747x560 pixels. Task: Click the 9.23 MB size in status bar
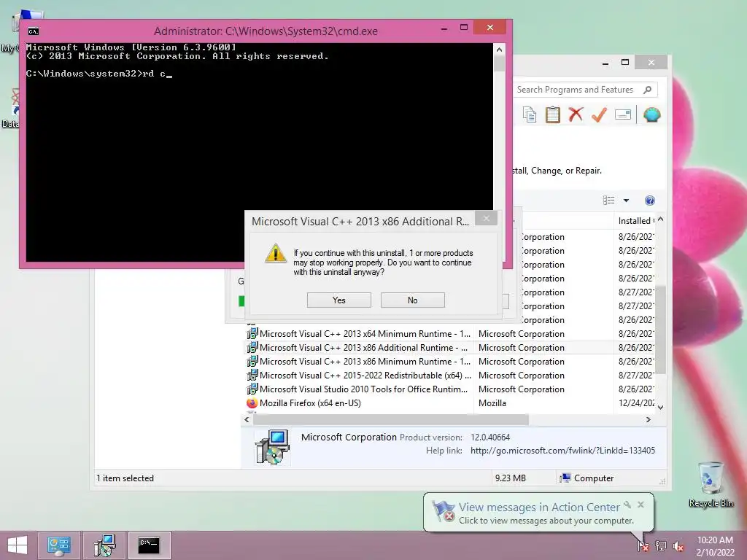pyautogui.click(x=510, y=478)
